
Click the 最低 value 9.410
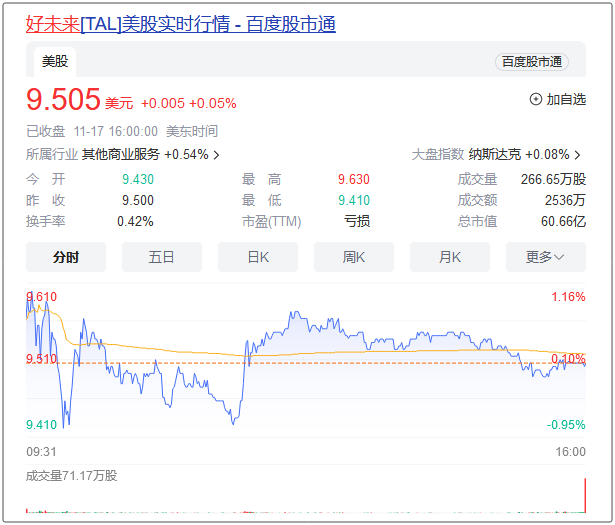(354, 200)
